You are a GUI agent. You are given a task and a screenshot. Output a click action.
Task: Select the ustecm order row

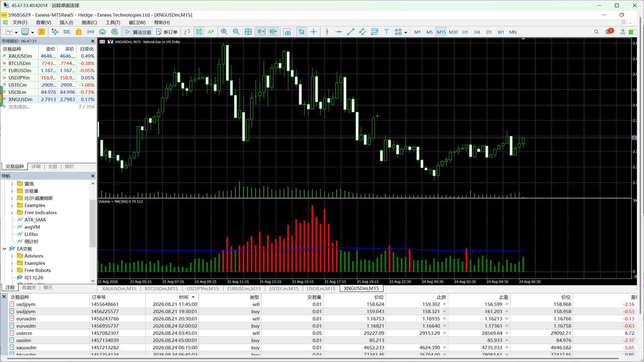[x=322, y=333]
